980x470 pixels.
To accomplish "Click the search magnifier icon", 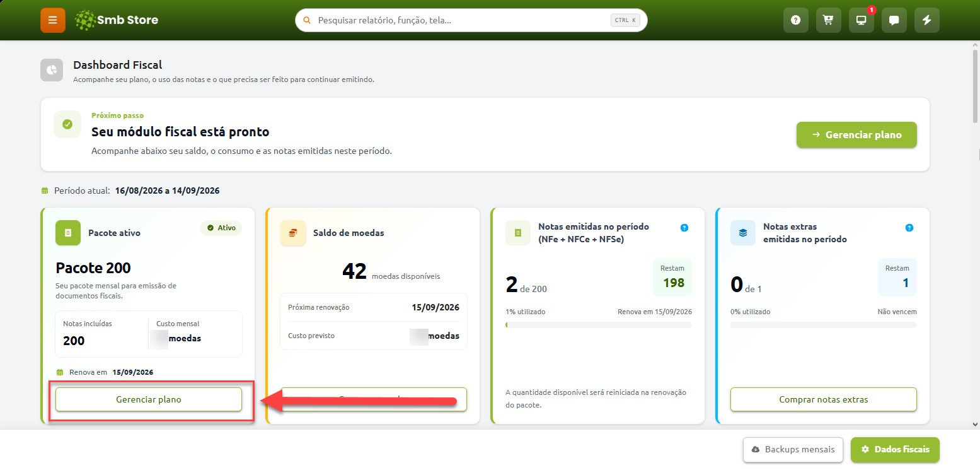I will [308, 20].
